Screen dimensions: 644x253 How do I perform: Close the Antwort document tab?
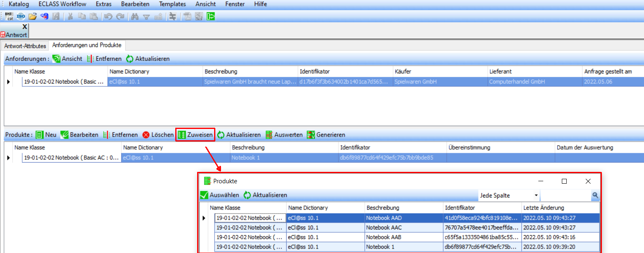click(25, 27)
